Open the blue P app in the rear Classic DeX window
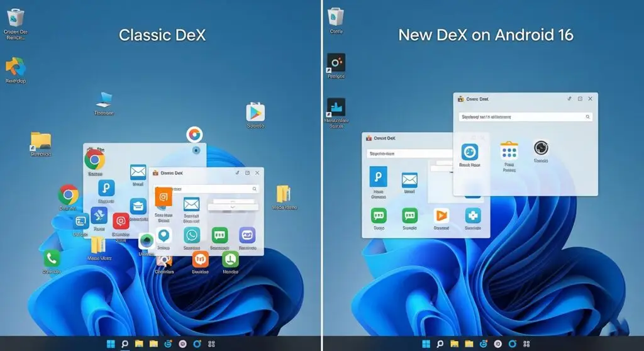Viewport: 644px width, 351px height. click(106, 189)
